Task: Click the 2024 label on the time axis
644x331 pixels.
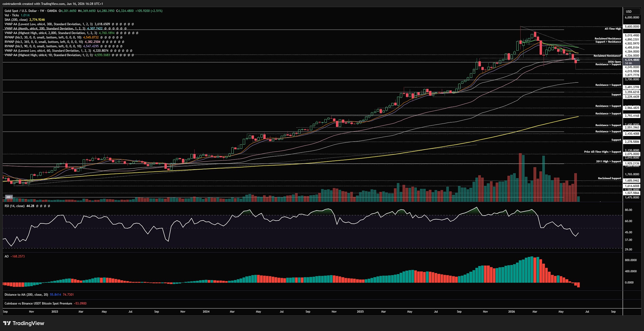Action: pos(206,312)
